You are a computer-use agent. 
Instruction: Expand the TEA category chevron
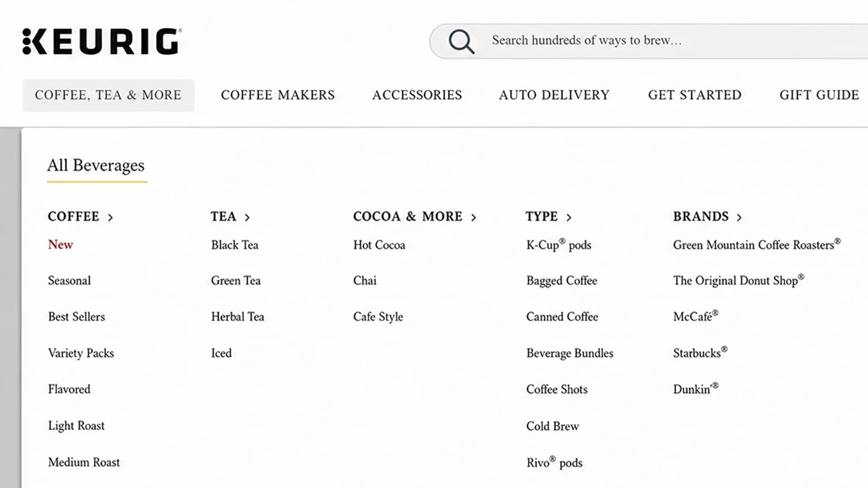coord(247,218)
